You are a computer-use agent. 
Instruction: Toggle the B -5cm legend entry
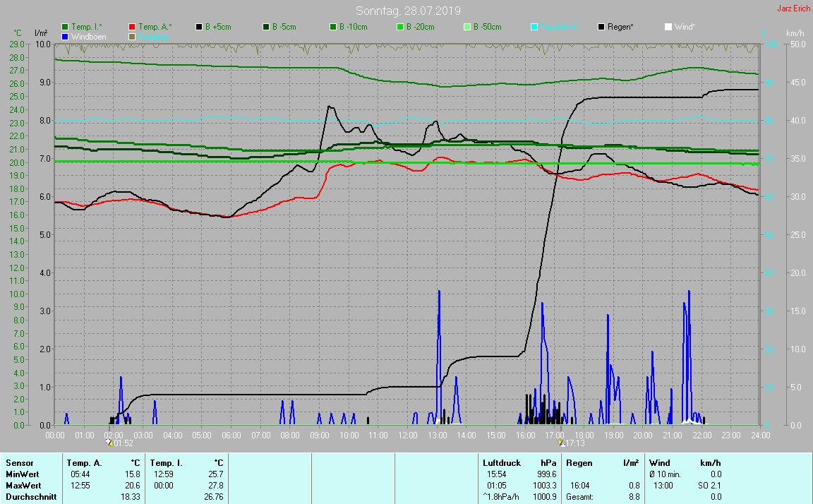(285, 27)
